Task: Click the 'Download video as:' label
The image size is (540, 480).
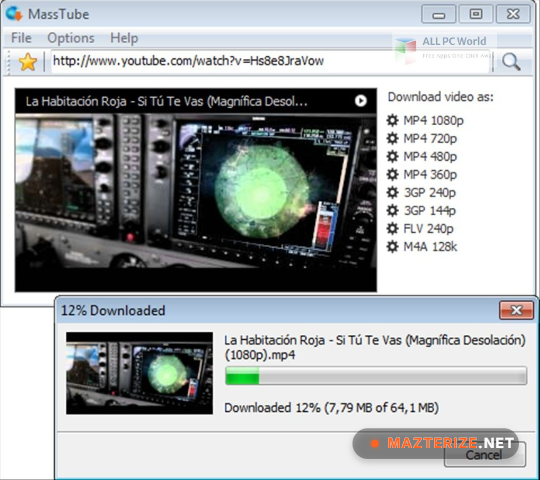Action: point(440,97)
